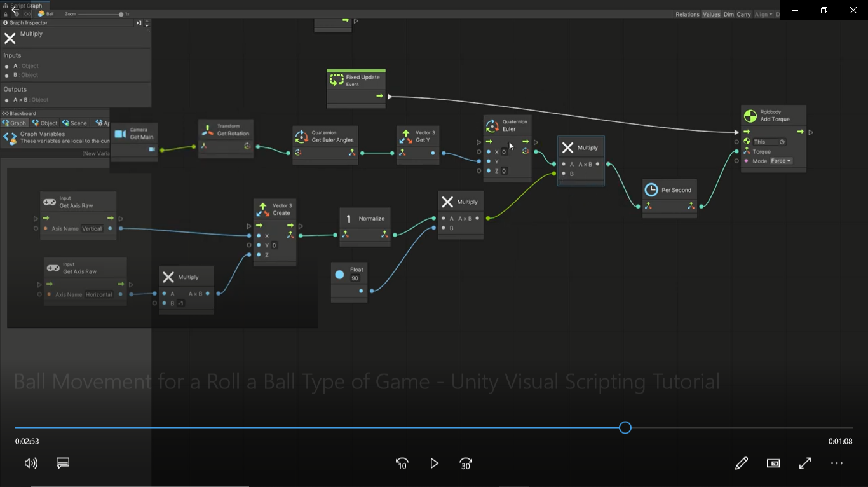Click the Float node value field 90

(x=355, y=278)
